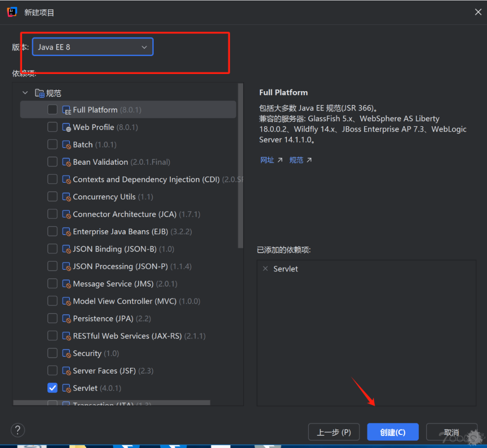Tick the Model View Controller (MVC) checkbox
Image resolution: width=487 pixels, height=448 pixels.
(x=52, y=301)
